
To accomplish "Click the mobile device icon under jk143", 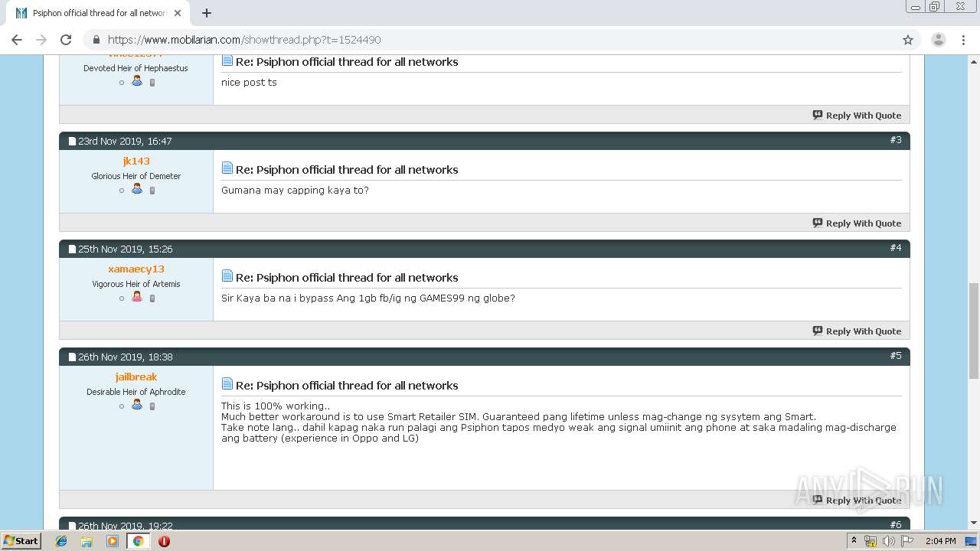I will click(152, 191).
